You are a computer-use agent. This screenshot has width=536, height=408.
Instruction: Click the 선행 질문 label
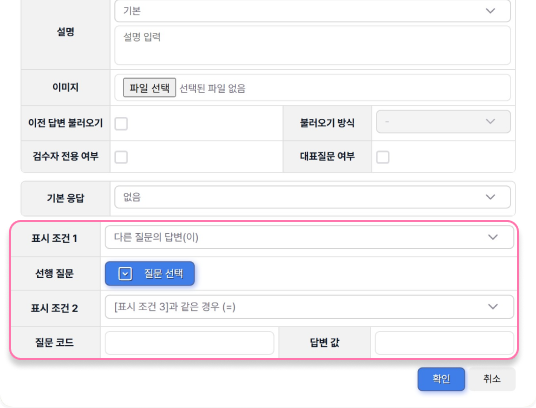click(55, 273)
